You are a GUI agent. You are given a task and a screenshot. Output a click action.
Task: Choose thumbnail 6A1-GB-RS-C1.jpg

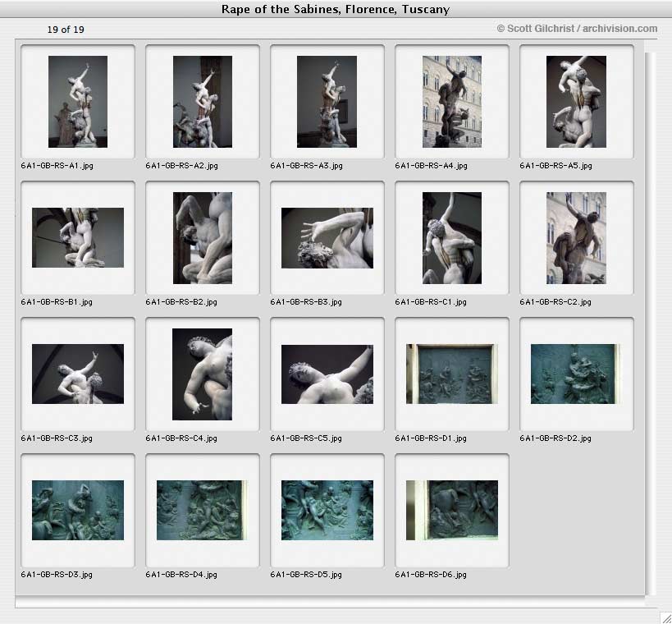452,238
